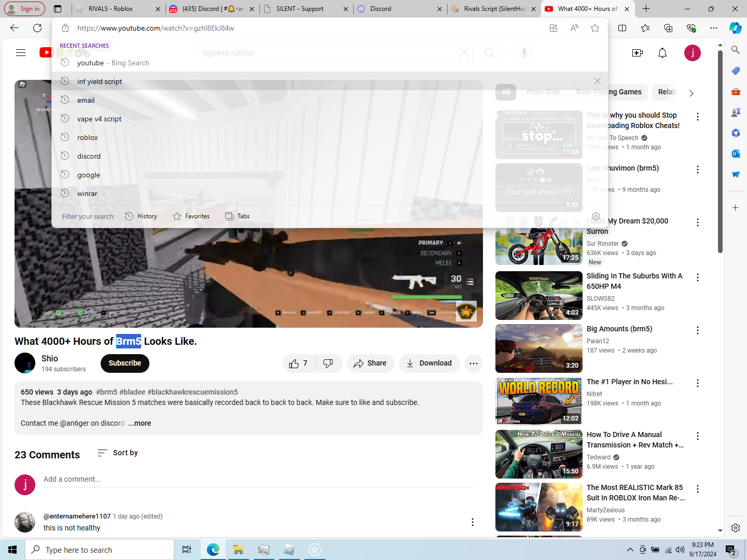Remove the 'inf yield script' suggestion
The width and height of the screenshot is (747, 560).
coord(598,81)
